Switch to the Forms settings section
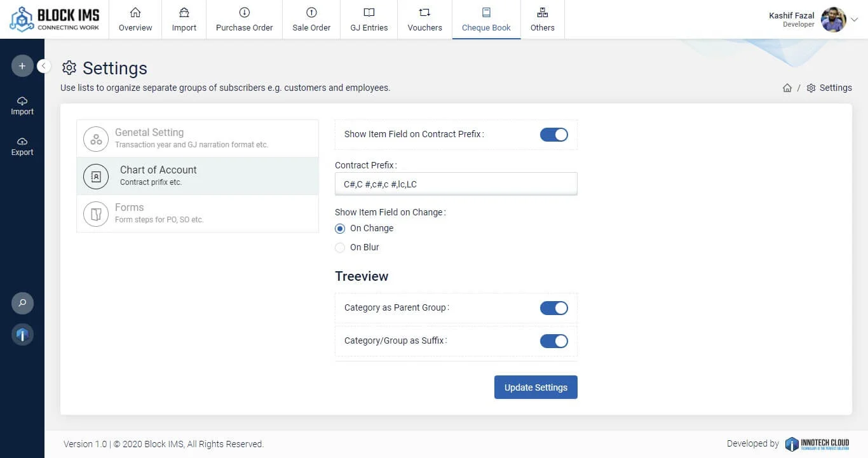This screenshot has width=868, height=458. (x=197, y=213)
